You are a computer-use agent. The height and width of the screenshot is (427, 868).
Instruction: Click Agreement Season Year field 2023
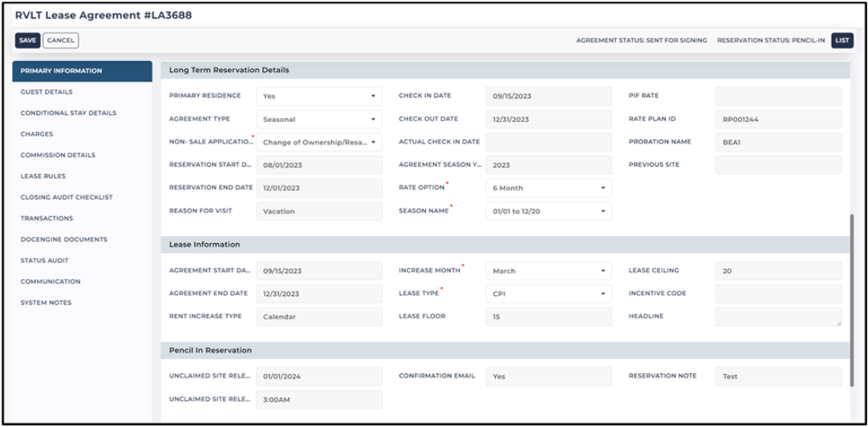pos(550,165)
